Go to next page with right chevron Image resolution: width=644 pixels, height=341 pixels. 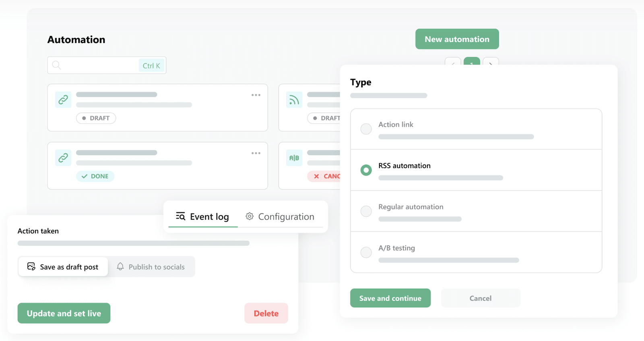coord(491,62)
